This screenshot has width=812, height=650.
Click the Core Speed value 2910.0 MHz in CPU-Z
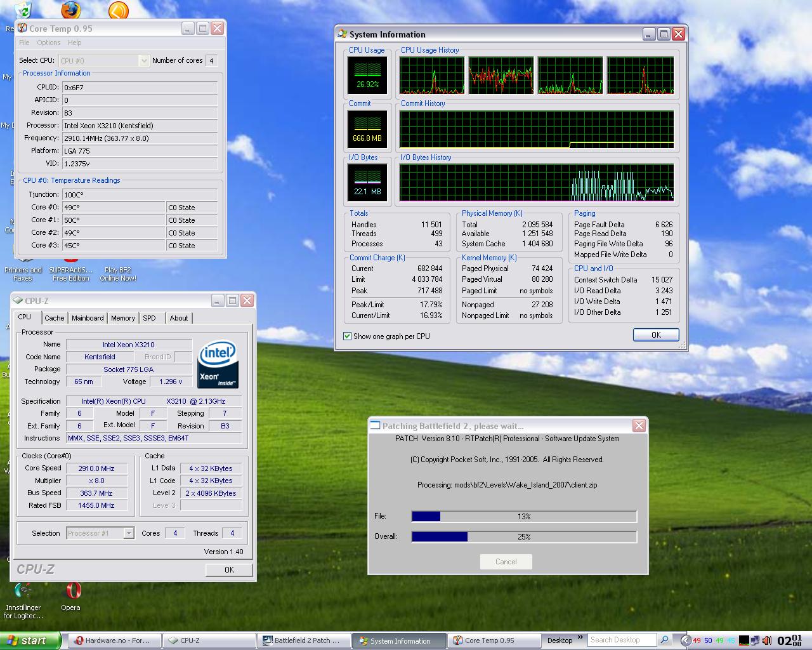[96, 468]
